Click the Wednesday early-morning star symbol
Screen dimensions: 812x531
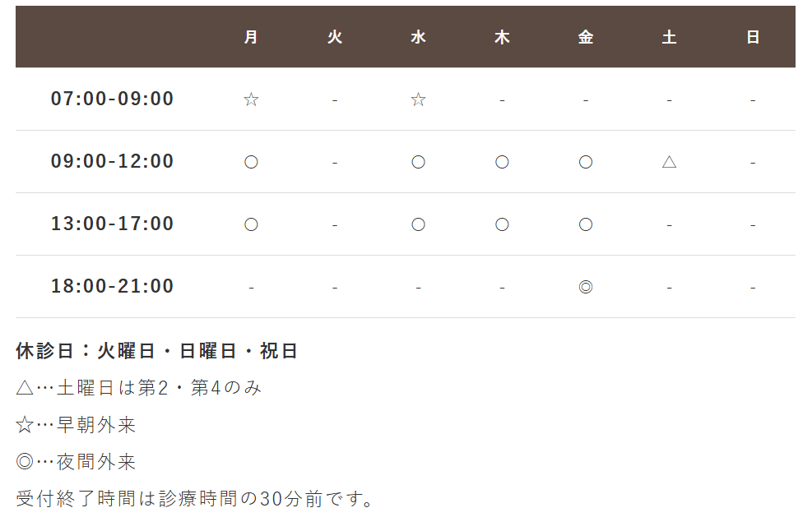click(418, 99)
